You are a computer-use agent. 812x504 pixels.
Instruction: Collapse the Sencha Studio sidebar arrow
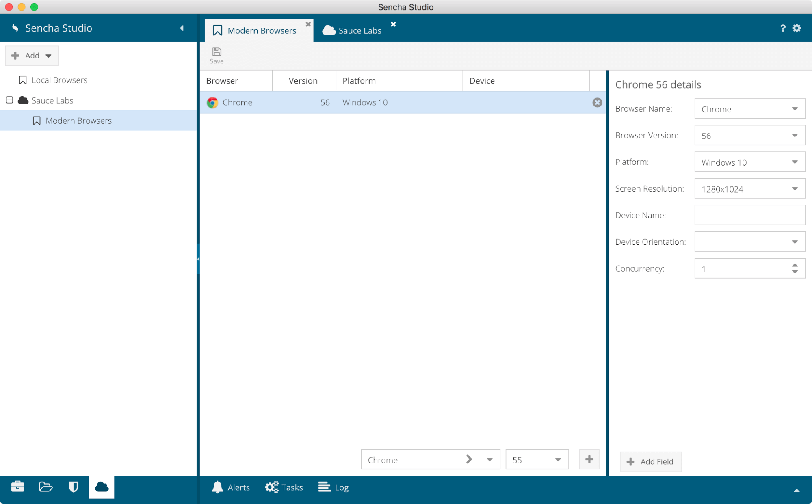tap(182, 28)
